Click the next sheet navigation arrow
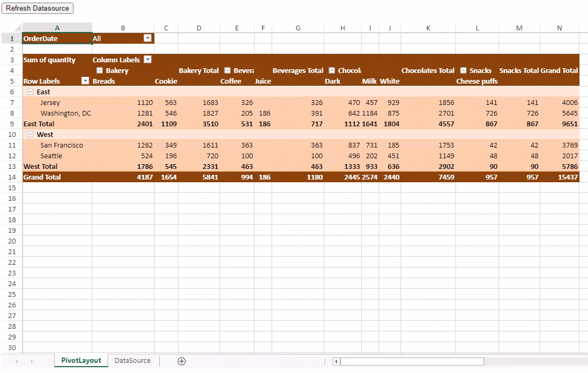 [32, 361]
